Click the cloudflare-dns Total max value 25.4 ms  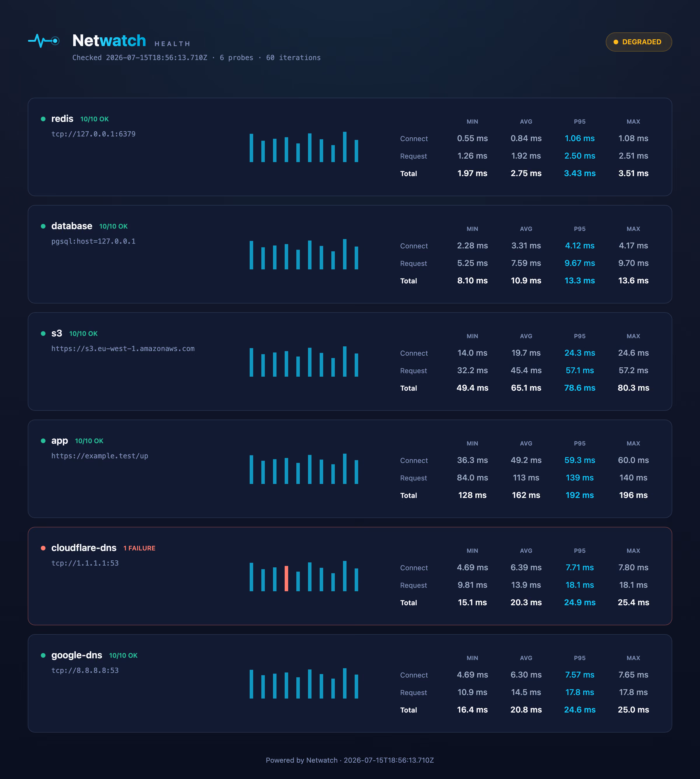coord(633,603)
